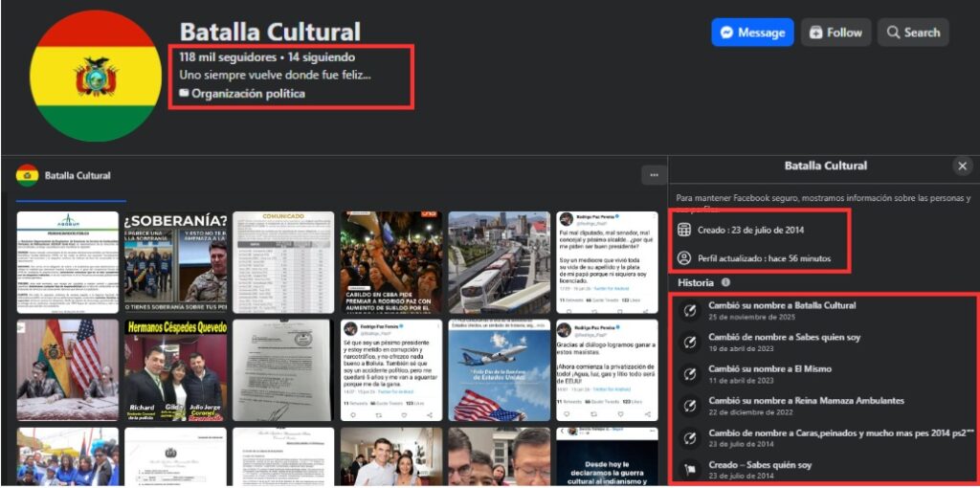Image resolution: width=980 pixels, height=488 pixels.
Task: Open the 'Desde hoy le declaramos la guerra cultural' image
Action: coord(607,456)
